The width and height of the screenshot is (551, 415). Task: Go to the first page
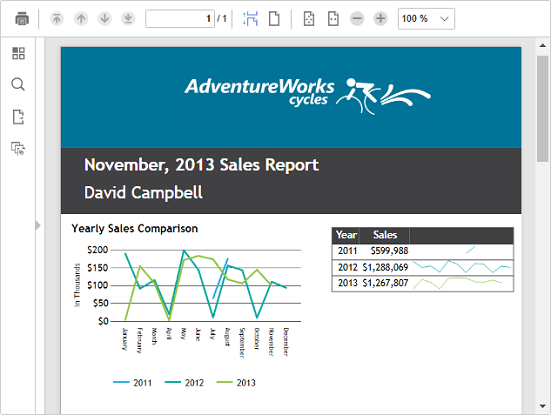point(57,19)
